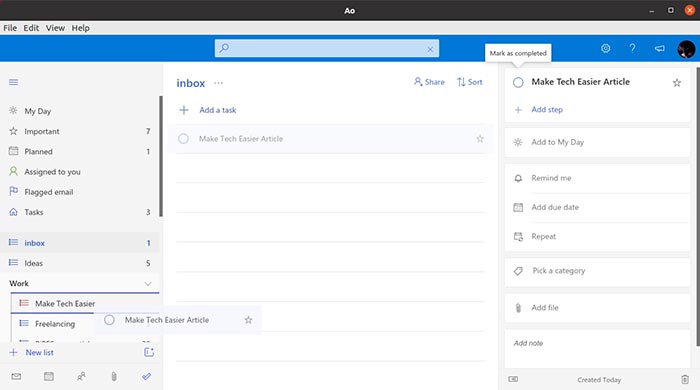The height and width of the screenshot is (390, 700).
Task: Open To Do checkmark icon at sidebar bottom
Action: pos(146,377)
